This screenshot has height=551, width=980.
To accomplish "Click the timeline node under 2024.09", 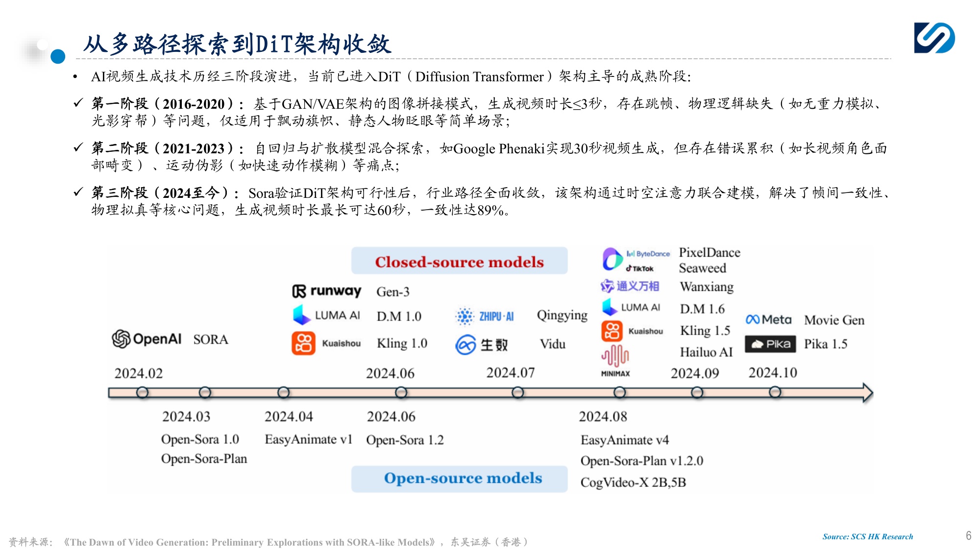I will click(697, 392).
